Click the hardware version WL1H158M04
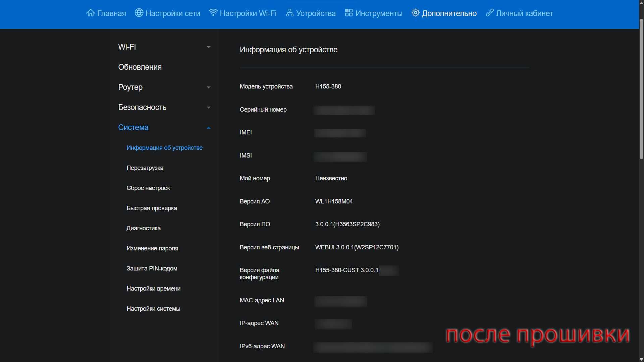Image resolution: width=644 pixels, height=362 pixels. pyautogui.click(x=334, y=201)
